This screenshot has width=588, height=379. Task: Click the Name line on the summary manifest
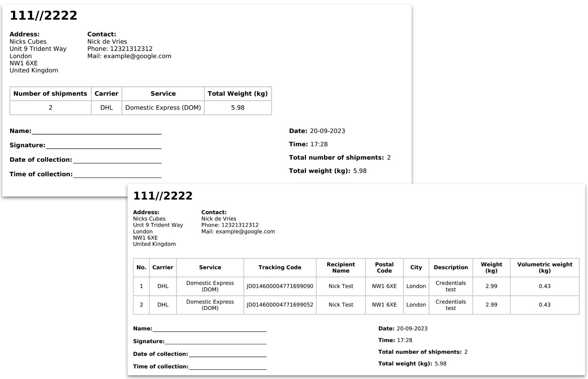(x=96, y=131)
